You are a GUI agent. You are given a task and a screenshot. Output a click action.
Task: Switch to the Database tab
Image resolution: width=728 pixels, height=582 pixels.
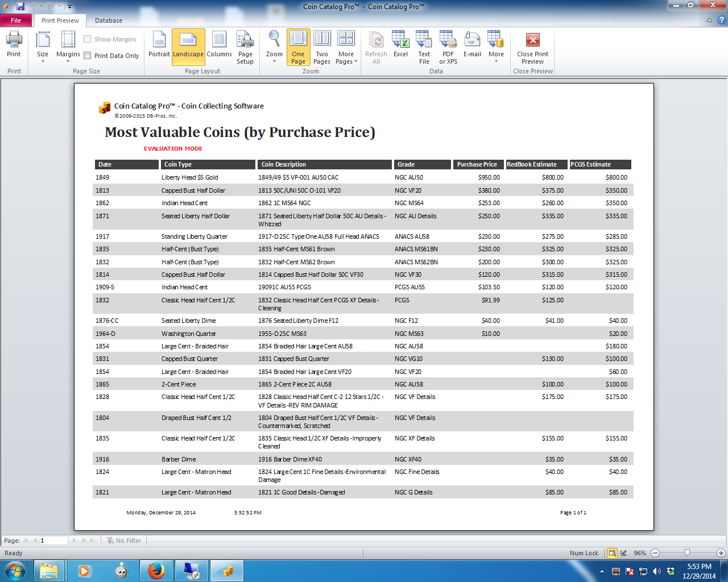coord(109,20)
